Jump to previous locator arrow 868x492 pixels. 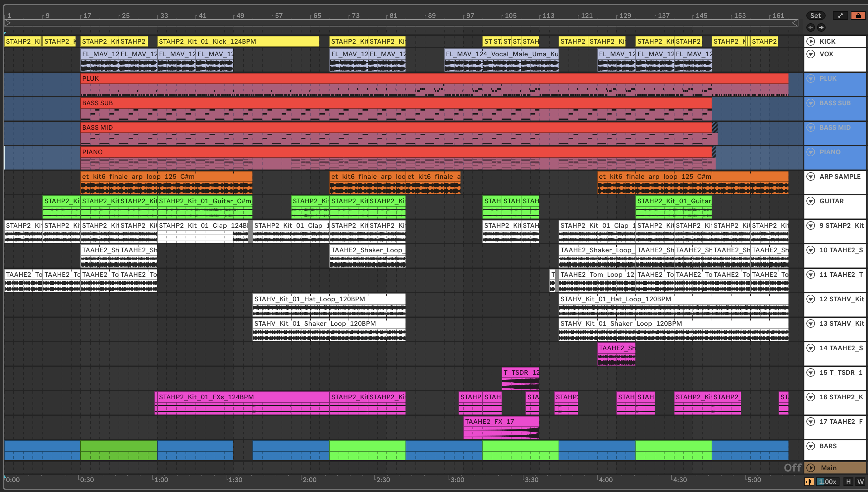tap(810, 27)
